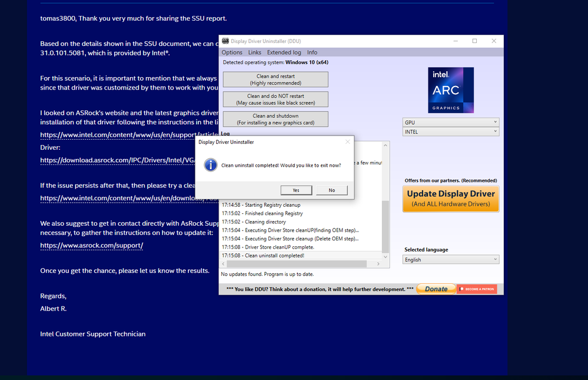Click the log horizontal scroll left arrow
The width and height of the screenshot is (588, 380).
(224, 264)
